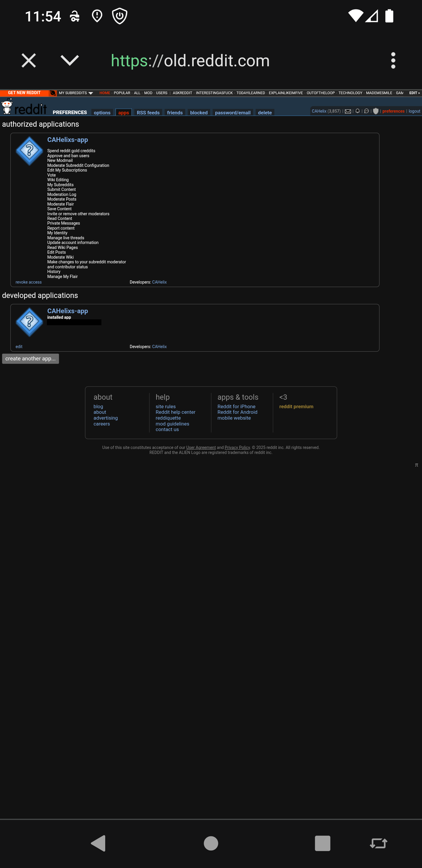Open the CAHelix user profile link

(x=319, y=111)
